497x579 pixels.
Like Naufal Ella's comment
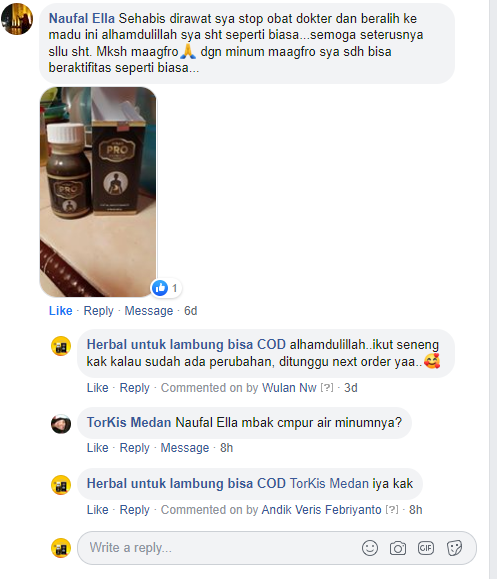tap(61, 311)
